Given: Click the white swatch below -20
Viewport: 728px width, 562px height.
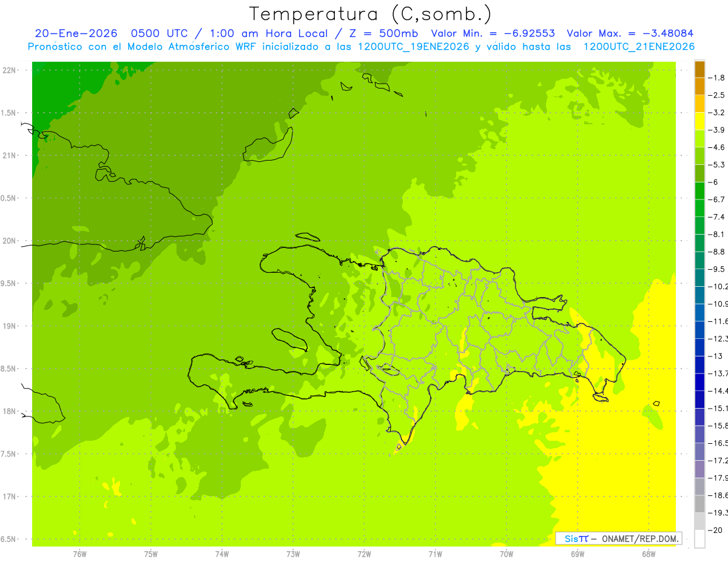Looking at the screenshot, I should 699,538.
